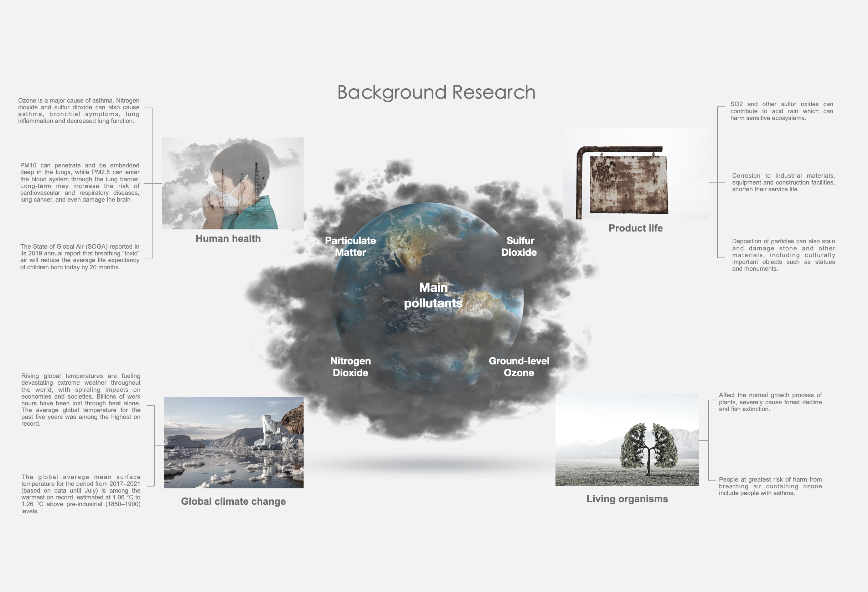Click the lung-shaped tree image

coord(627,440)
